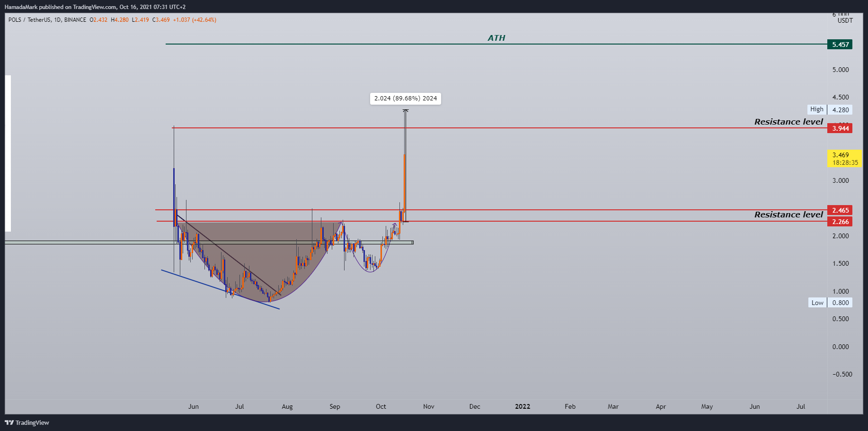Click the upper Resistance level text
The width and height of the screenshot is (868, 431).
tap(788, 122)
